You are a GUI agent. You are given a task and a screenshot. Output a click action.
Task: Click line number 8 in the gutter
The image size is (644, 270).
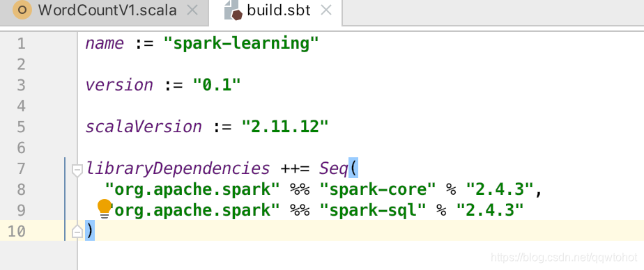pyautogui.click(x=21, y=190)
